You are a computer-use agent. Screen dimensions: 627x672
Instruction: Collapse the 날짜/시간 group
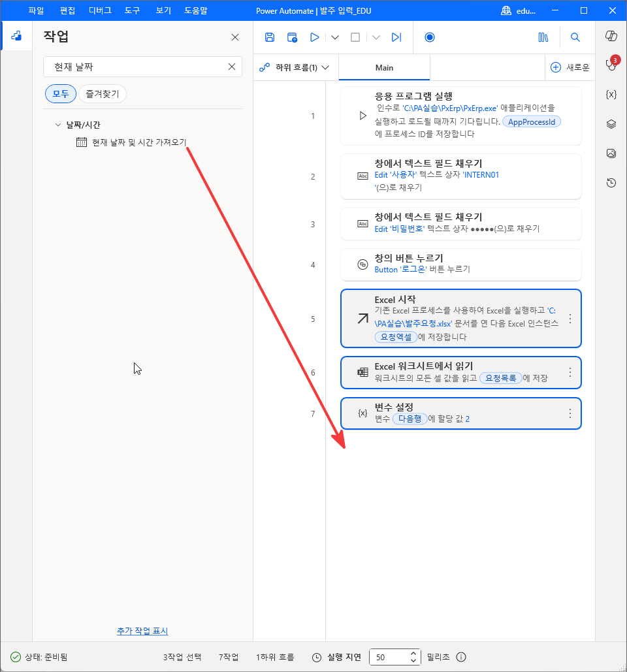point(58,125)
